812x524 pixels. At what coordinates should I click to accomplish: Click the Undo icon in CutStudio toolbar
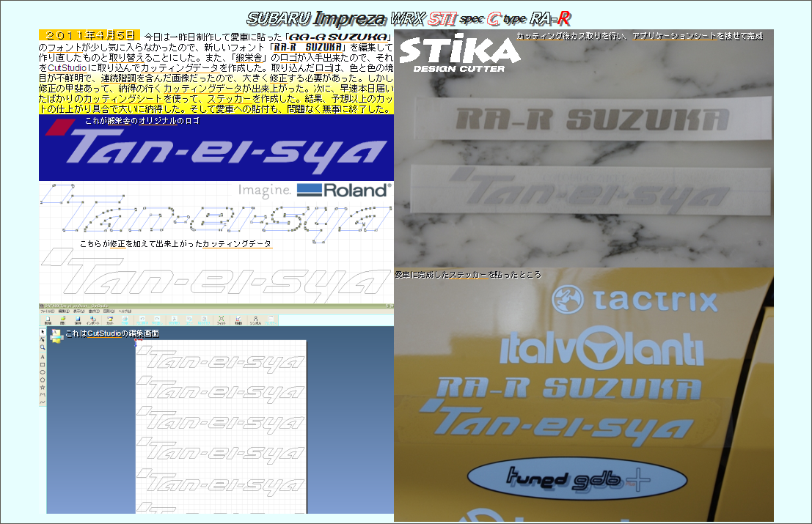click(x=142, y=320)
